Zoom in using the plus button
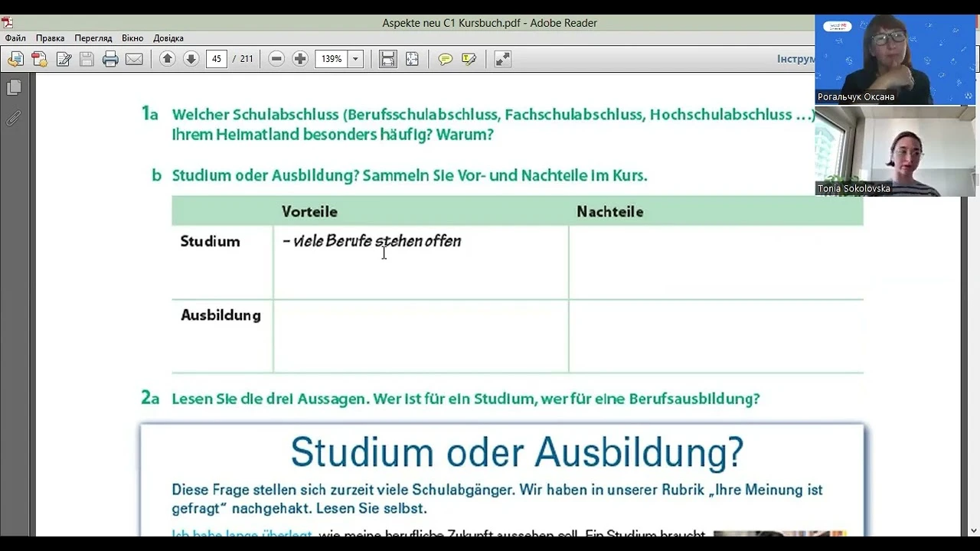This screenshot has height=551, width=980. pyautogui.click(x=300, y=59)
